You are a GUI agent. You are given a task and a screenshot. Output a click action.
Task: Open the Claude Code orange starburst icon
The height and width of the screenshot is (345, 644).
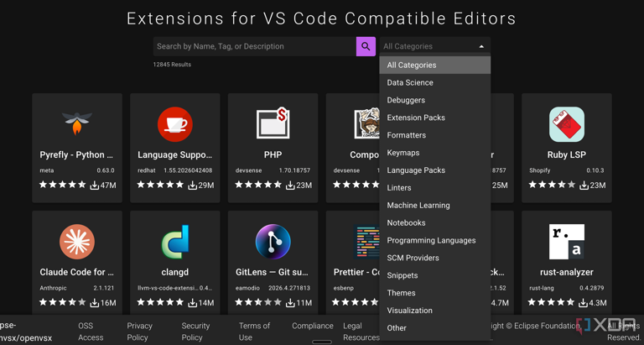click(77, 242)
